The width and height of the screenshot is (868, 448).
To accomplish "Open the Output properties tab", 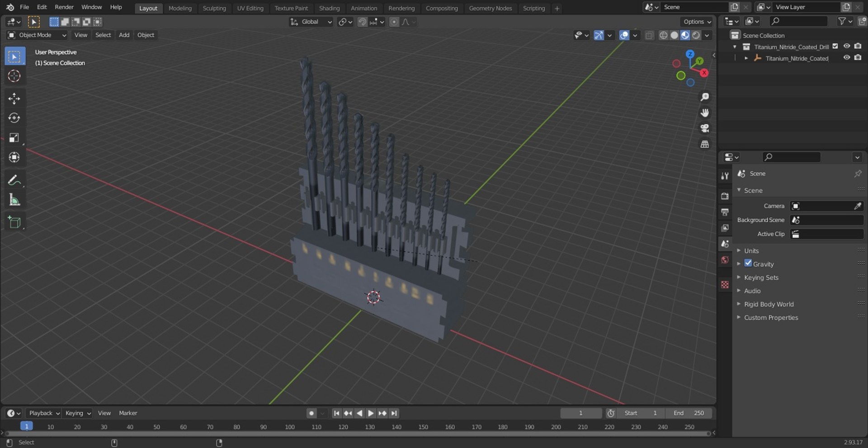I will (x=725, y=212).
